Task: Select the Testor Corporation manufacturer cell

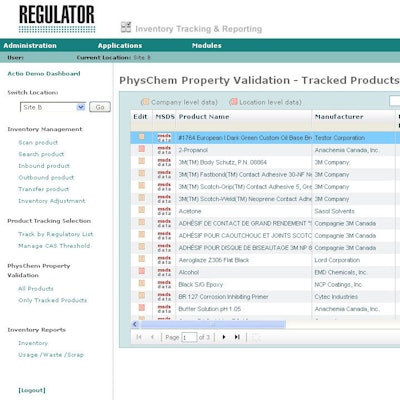Action: (x=354, y=138)
